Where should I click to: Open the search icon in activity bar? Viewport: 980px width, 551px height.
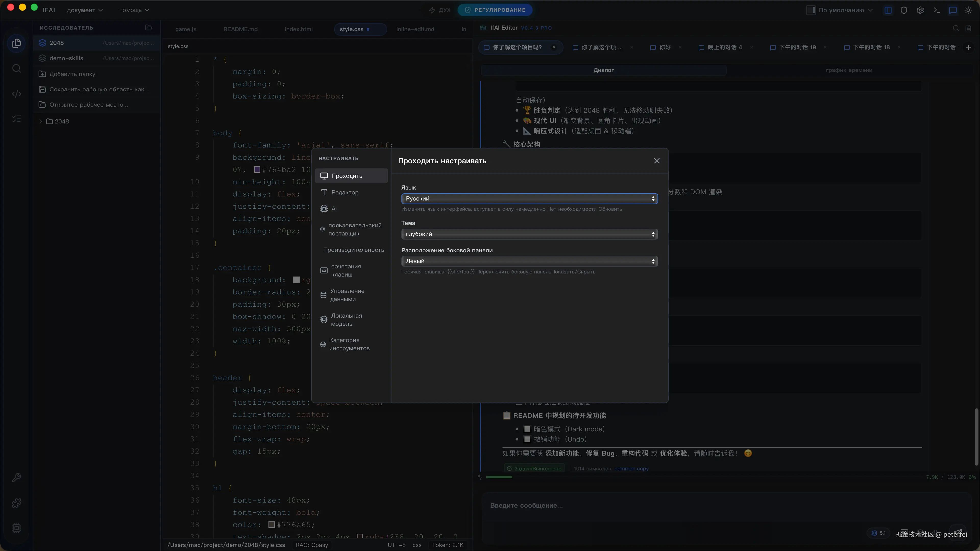point(16,68)
